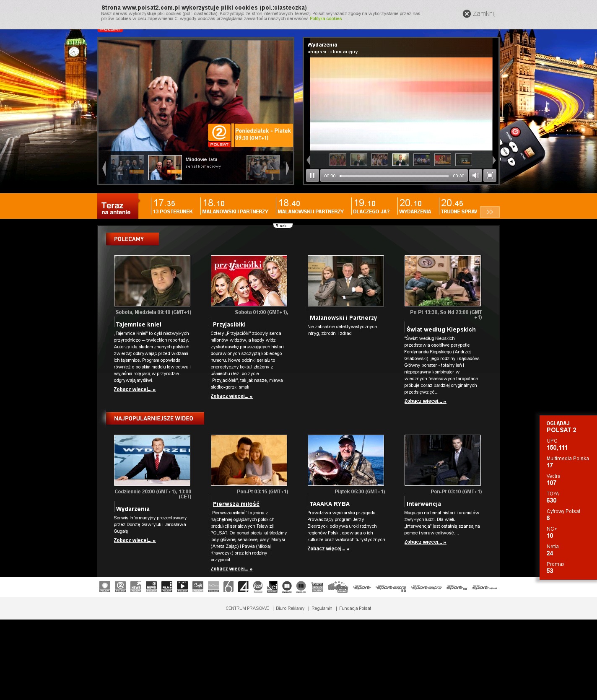Click the video progress seek bar

pos(394,176)
